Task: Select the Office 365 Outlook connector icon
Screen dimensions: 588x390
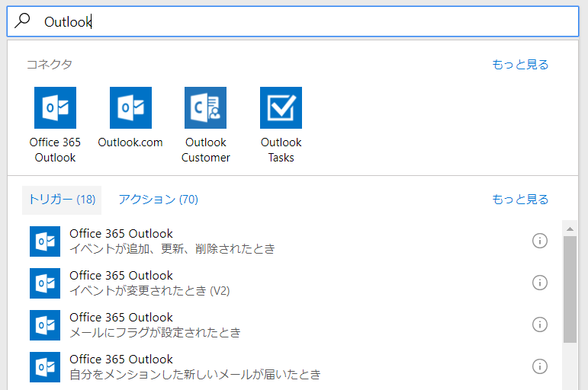Action: pyautogui.click(x=55, y=108)
